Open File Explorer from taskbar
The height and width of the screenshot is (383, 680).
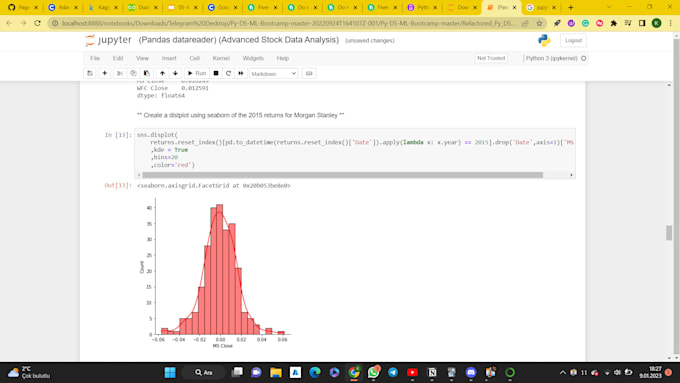click(276, 372)
